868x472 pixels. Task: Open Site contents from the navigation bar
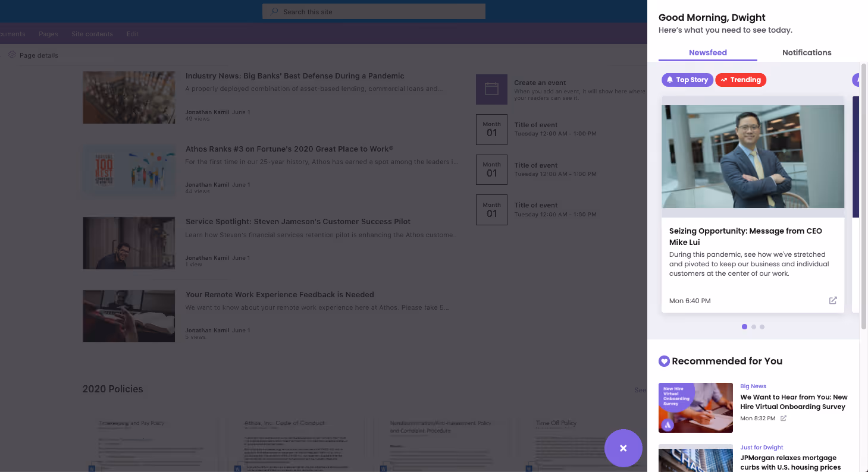(x=92, y=34)
